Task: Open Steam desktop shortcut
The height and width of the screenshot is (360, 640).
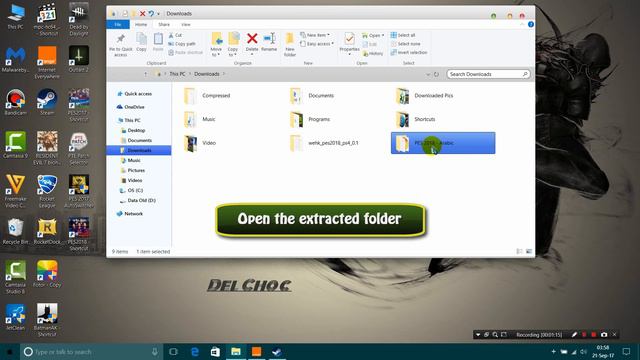Action: click(x=47, y=102)
